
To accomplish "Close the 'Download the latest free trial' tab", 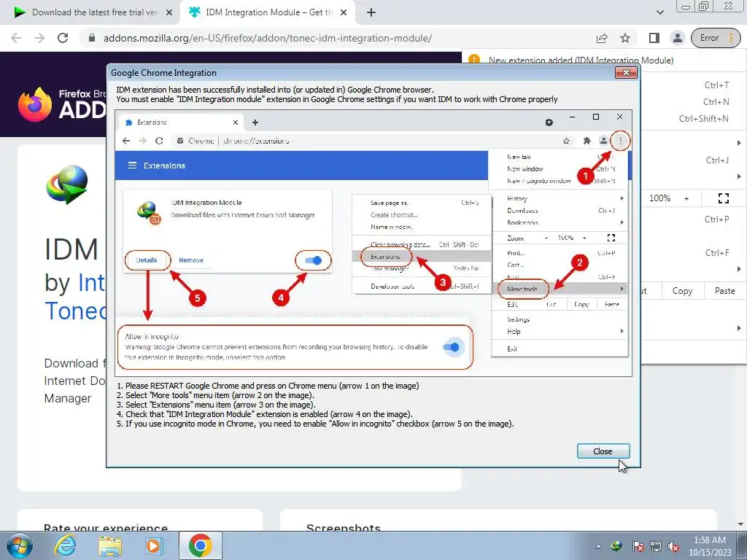I will [169, 12].
